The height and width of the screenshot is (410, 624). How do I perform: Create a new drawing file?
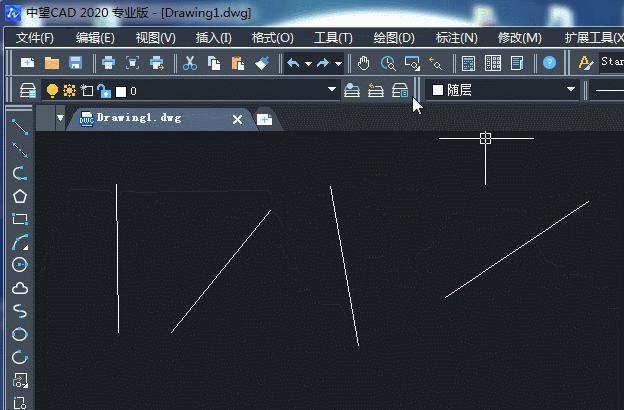(27, 63)
